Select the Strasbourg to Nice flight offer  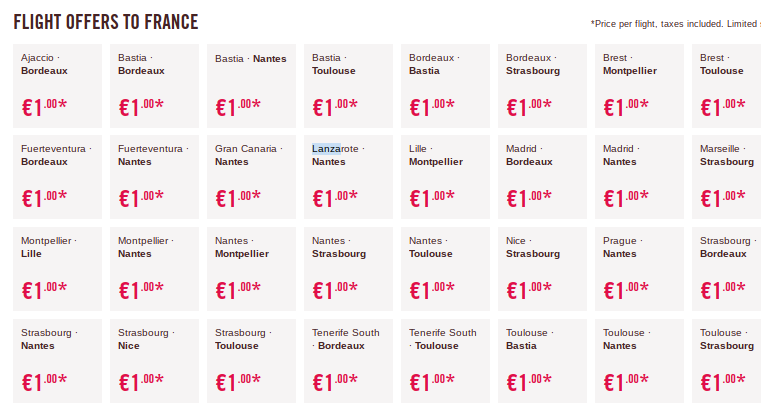coord(154,360)
